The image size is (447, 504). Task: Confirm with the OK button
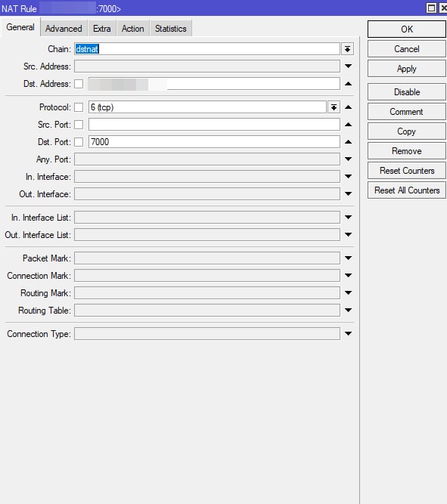tap(407, 29)
